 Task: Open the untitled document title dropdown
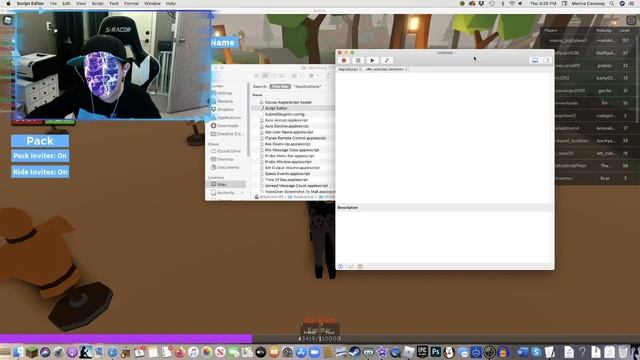(446, 53)
